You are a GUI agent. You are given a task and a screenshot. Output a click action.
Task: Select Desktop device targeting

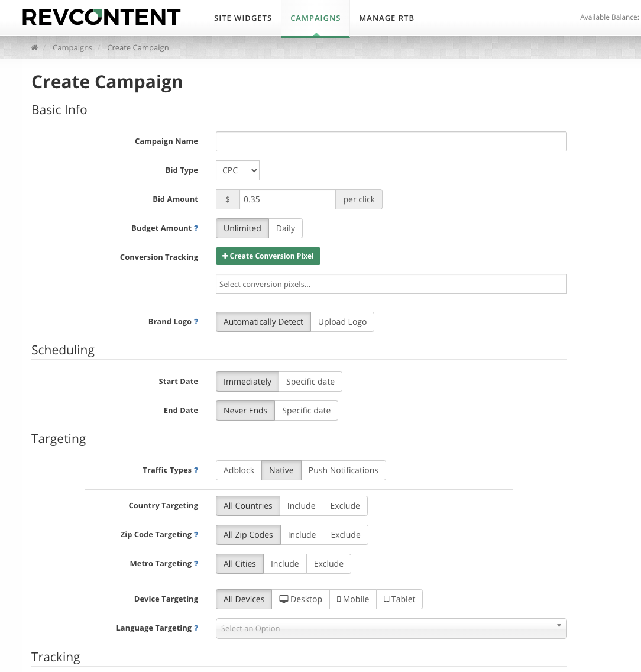pyautogui.click(x=300, y=599)
